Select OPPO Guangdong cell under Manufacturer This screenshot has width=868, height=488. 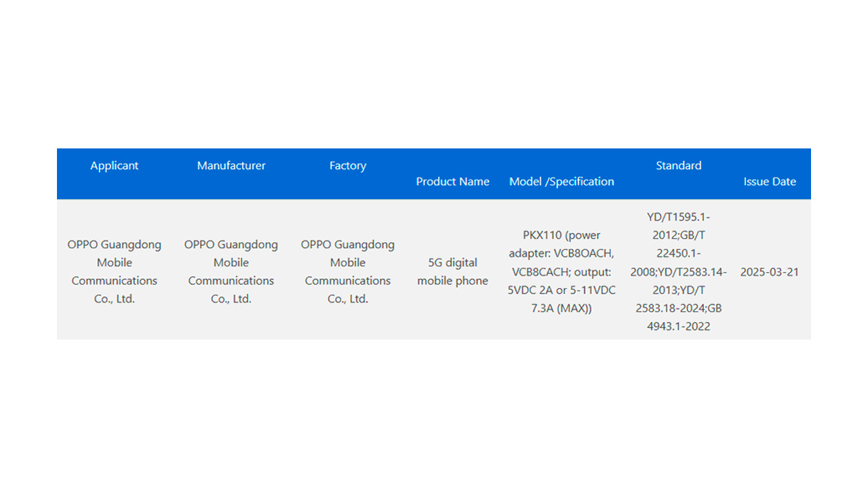(x=231, y=272)
